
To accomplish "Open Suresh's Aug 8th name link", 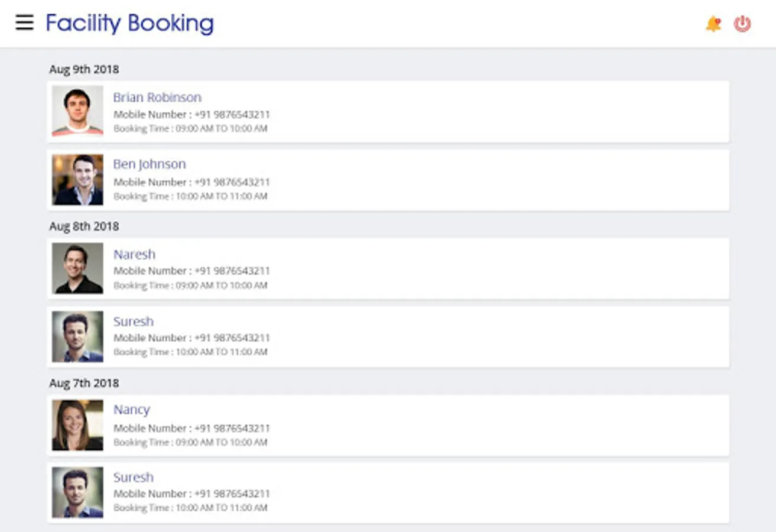I will [x=134, y=322].
